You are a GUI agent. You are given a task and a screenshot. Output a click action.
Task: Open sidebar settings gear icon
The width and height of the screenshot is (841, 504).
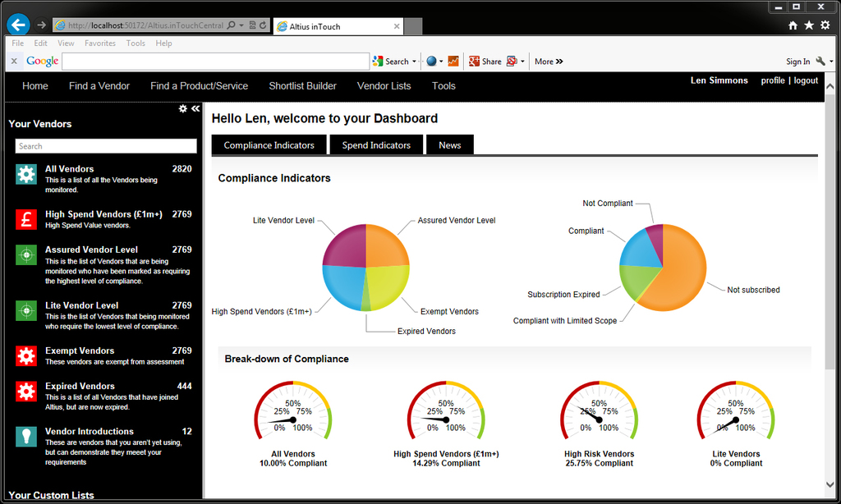183,108
